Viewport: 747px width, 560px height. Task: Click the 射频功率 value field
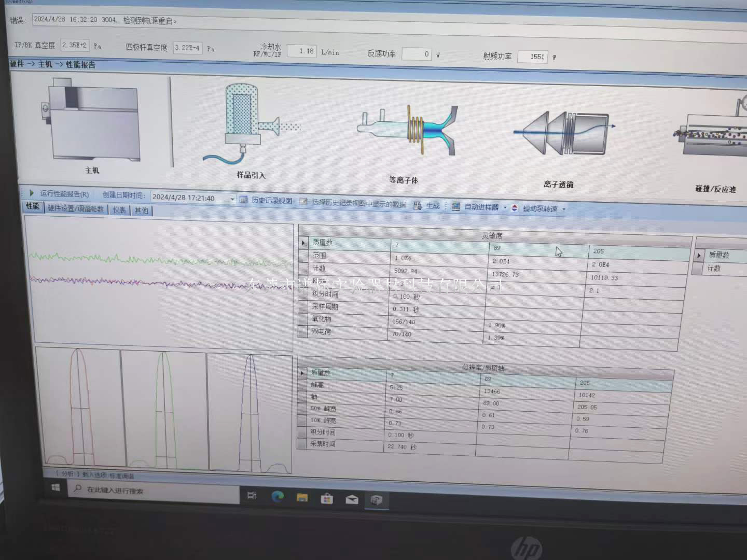(532, 57)
